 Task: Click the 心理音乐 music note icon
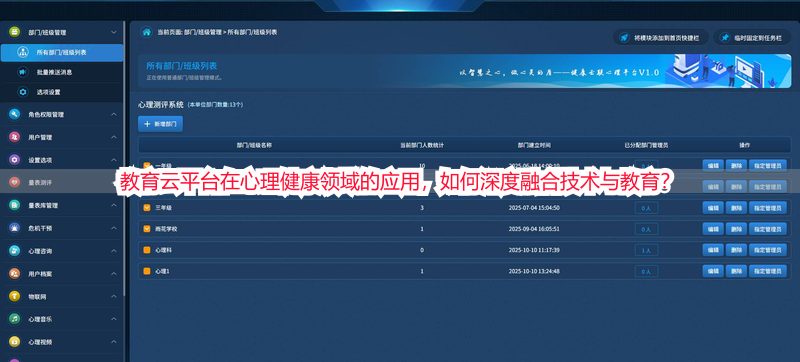[x=14, y=319]
